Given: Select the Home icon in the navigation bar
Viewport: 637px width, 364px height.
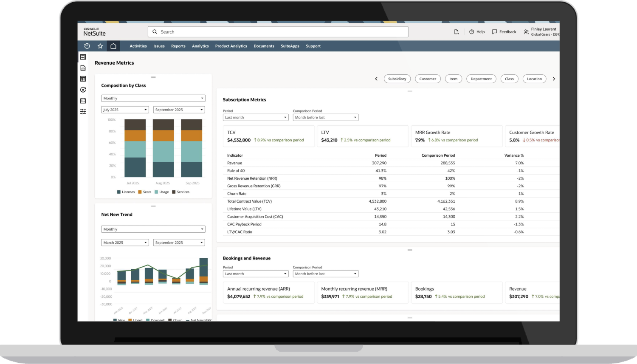Looking at the screenshot, I should 113,46.
